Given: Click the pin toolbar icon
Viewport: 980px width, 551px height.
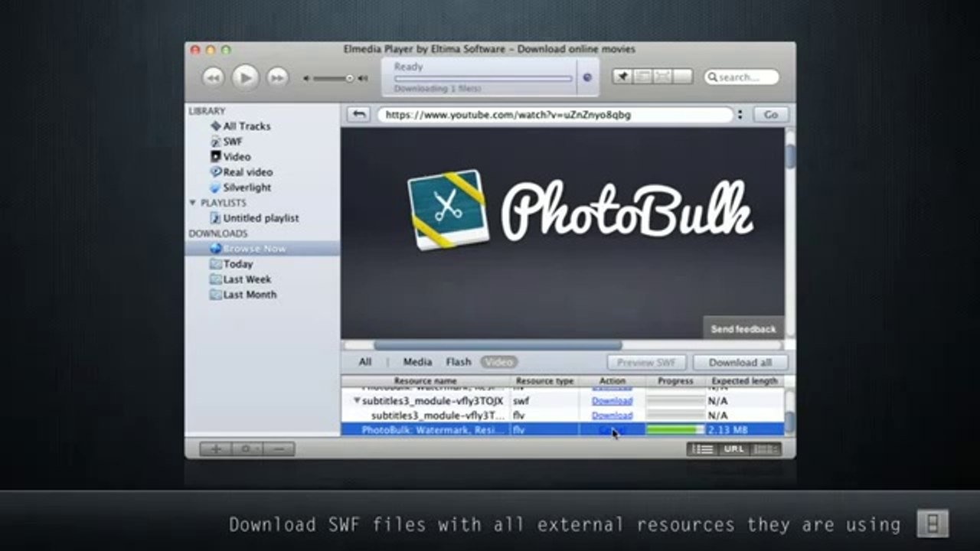Looking at the screenshot, I should point(622,77).
